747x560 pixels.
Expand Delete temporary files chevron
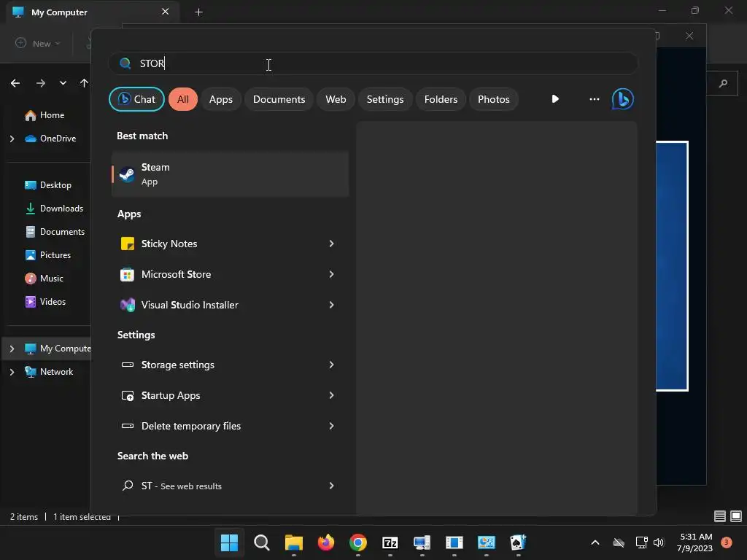[332, 426]
